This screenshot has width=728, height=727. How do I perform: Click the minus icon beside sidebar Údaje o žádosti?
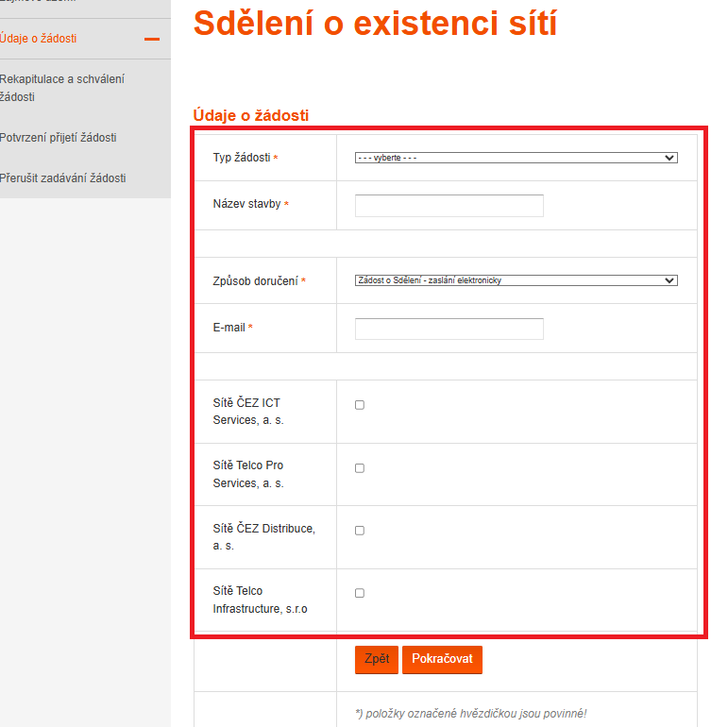[x=151, y=39]
